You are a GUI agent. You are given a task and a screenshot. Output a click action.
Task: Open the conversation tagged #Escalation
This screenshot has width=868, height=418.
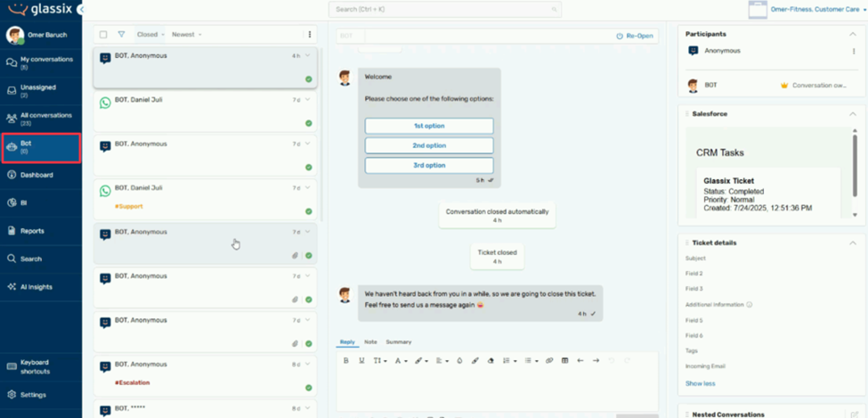pyautogui.click(x=205, y=376)
